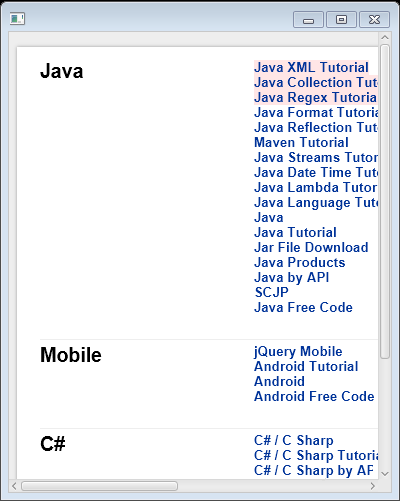Click the horizontal scrollbar right arrow
Viewport: 400px width, 501px height.
(373, 486)
